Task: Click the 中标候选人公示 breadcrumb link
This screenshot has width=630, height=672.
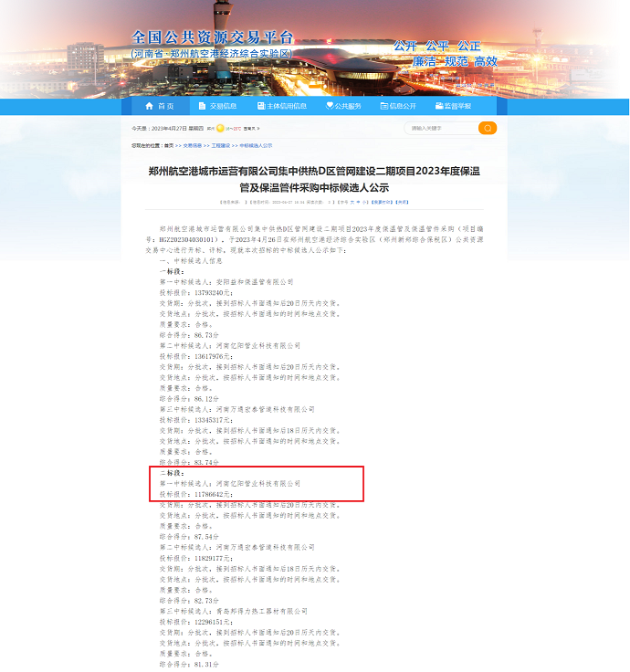Action: tap(256, 145)
